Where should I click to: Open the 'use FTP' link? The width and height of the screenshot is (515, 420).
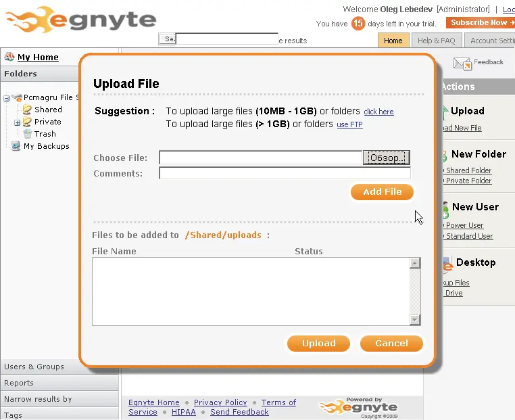point(349,124)
